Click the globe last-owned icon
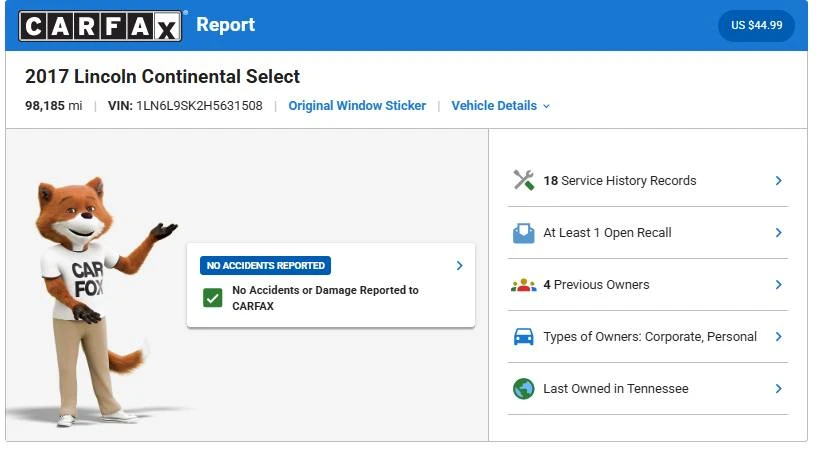 pyautogui.click(x=523, y=388)
